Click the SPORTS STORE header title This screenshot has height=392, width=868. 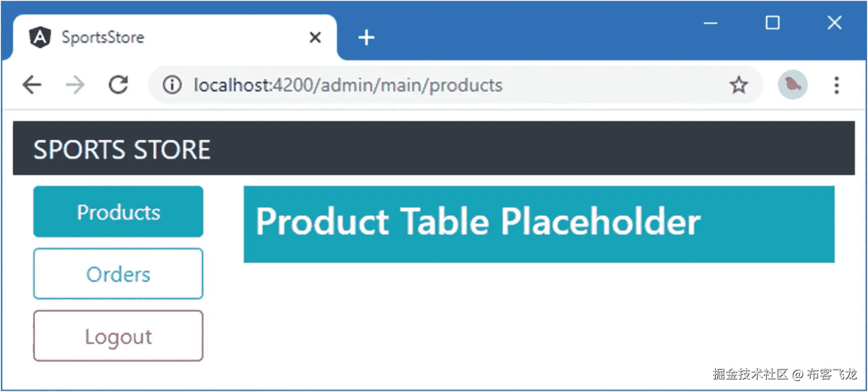point(122,149)
